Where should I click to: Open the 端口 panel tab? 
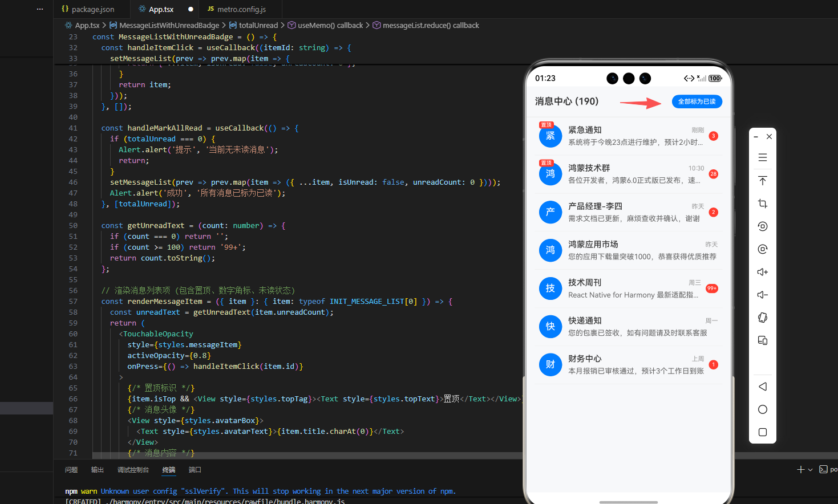tap(195, 470)
